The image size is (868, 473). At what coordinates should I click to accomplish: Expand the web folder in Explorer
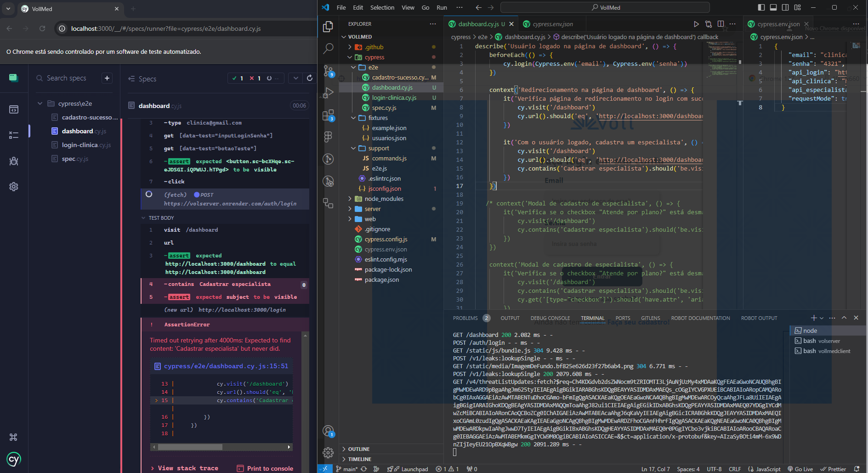(x=350, y=219)
